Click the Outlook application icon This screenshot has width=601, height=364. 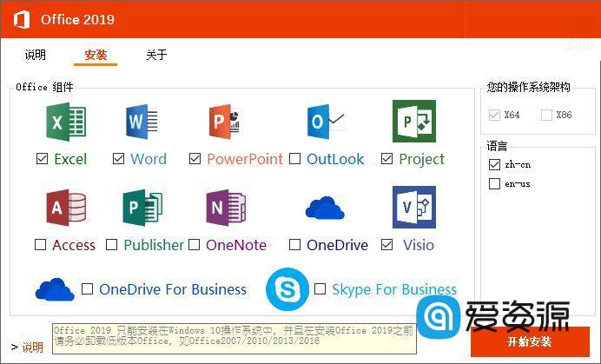(x=326, y=122)
